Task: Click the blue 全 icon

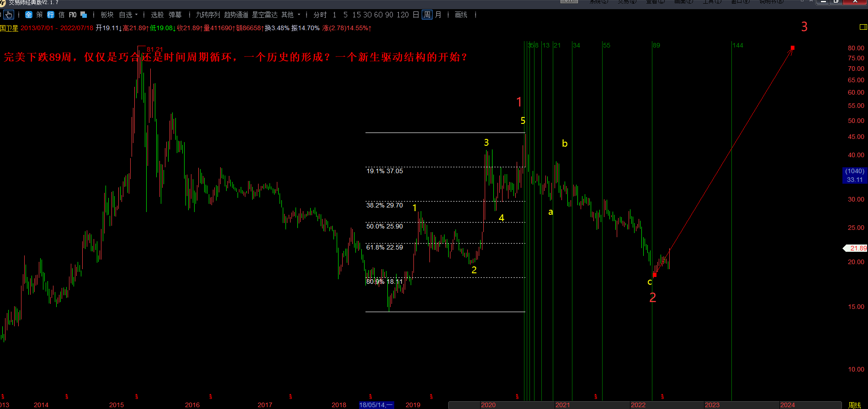Action: 28,15
